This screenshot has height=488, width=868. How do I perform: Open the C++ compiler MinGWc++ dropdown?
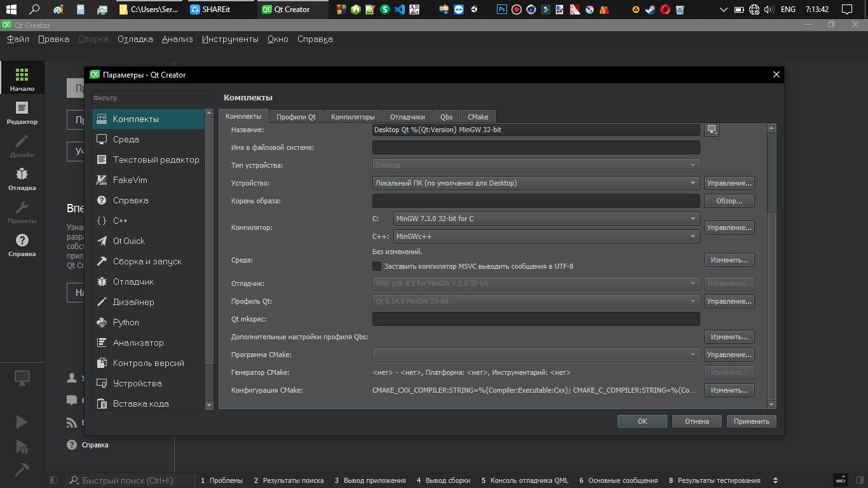click(x=546, y=236)
